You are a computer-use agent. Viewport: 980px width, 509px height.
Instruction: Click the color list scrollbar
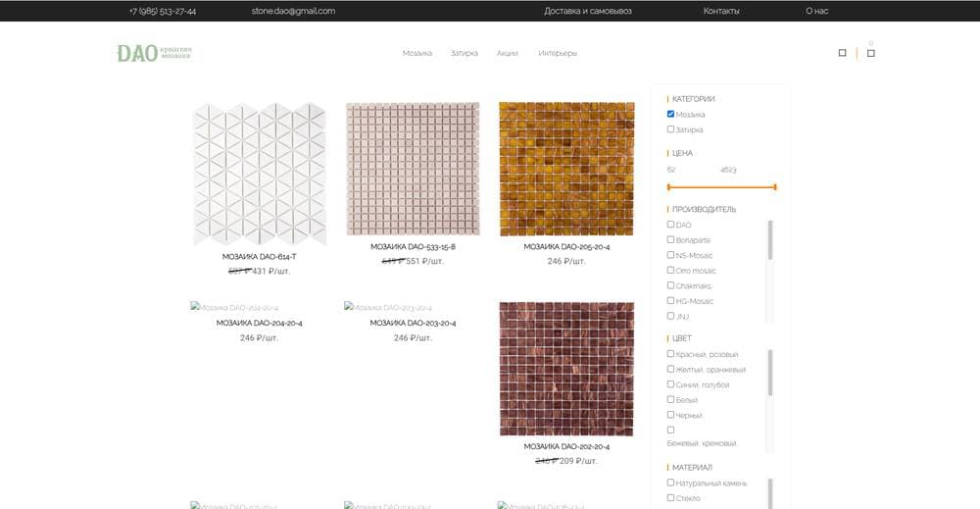click(x=770, y=373)
